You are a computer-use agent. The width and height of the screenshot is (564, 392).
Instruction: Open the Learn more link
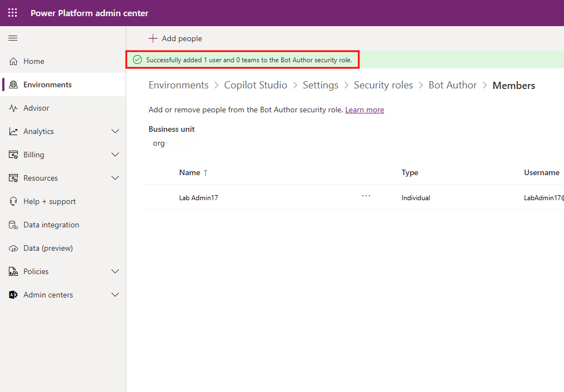[x=364, y=110]
